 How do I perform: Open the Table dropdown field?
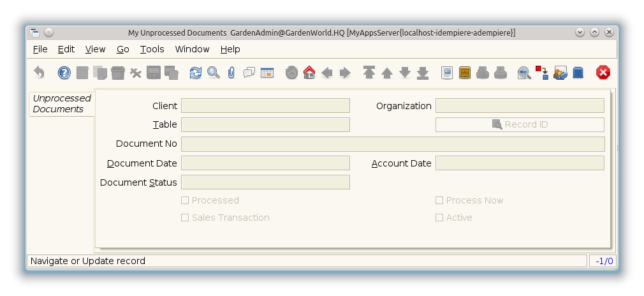[x=265, y=124]
